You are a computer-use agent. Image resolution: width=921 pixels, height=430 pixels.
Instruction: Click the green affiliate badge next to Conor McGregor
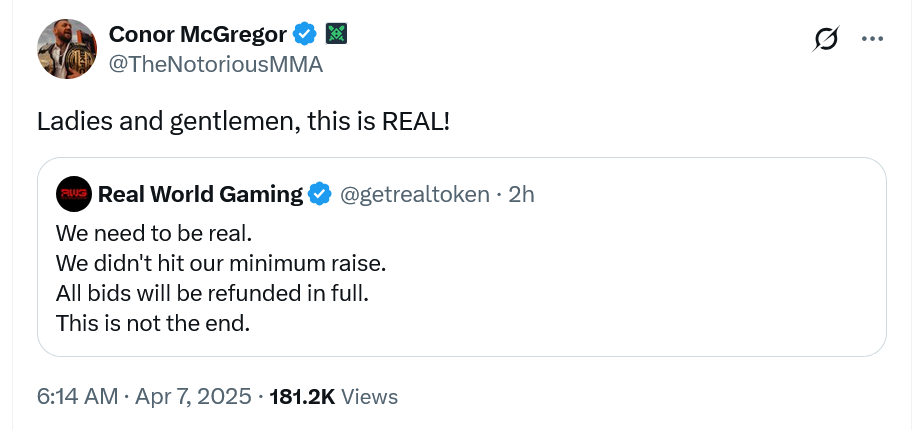[336, 34]
